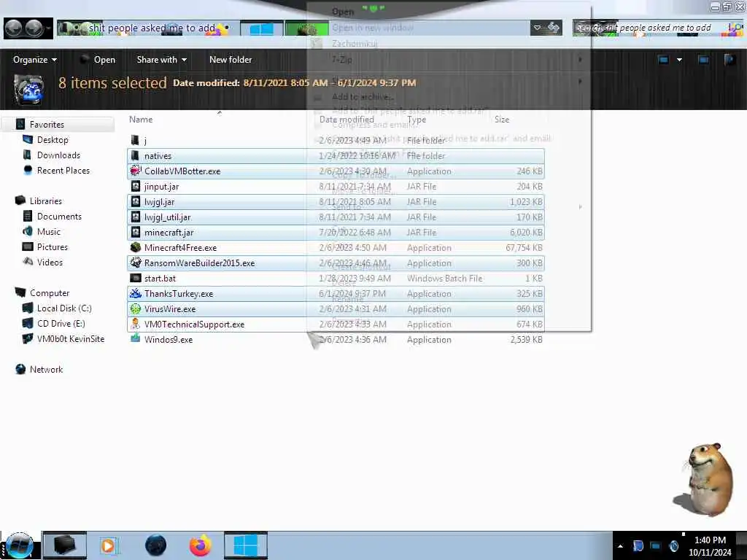Open the recent pages dropdown beside Forward
The height and width of the screenshot is (560, 747).
coord(48,28)
